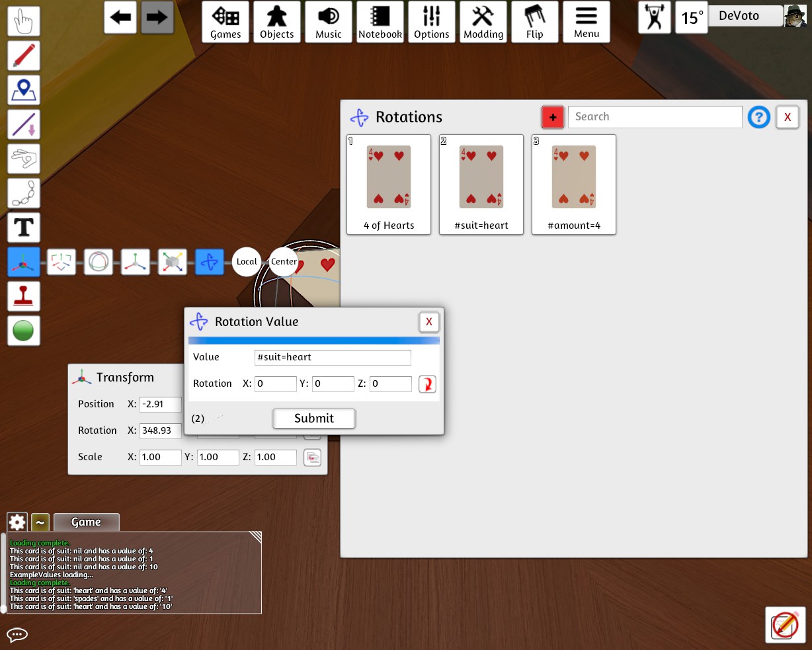Select the '4 of Hearts' rotation card
812x650 pixels.
[x=389, y=184]
